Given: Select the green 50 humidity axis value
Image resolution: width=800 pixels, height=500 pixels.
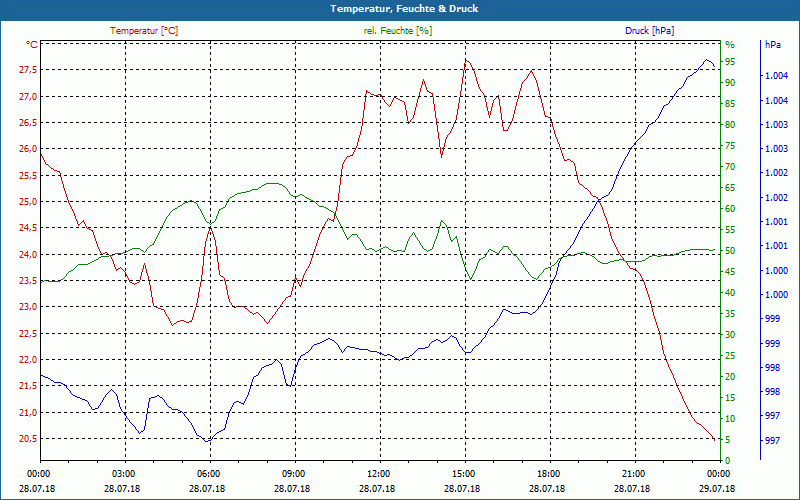Looking at the screenshot, I should click(730, 251).
